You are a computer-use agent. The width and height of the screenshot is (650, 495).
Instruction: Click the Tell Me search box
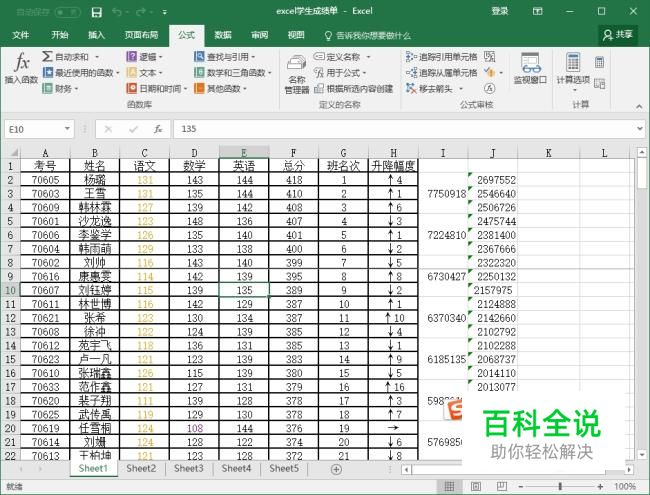pyautogui.click(x=368, y=36)
